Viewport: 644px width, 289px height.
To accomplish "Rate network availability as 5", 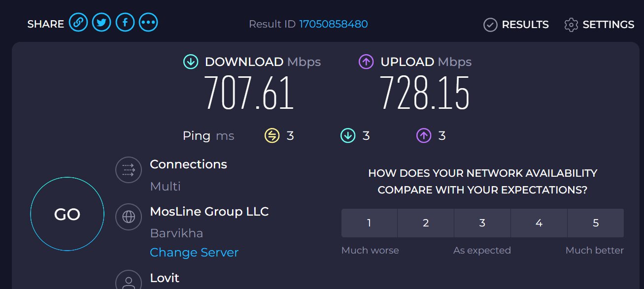I will tap(596, 223).
